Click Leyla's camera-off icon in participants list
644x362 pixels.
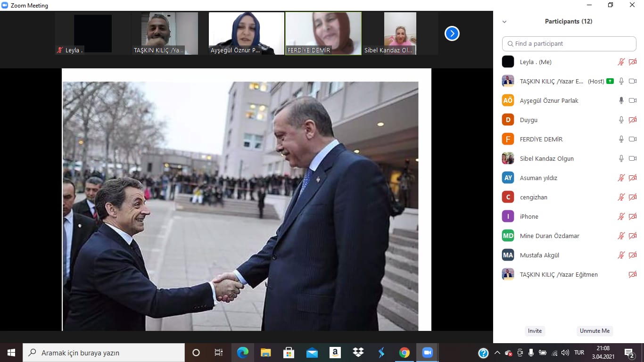point(633,62)
